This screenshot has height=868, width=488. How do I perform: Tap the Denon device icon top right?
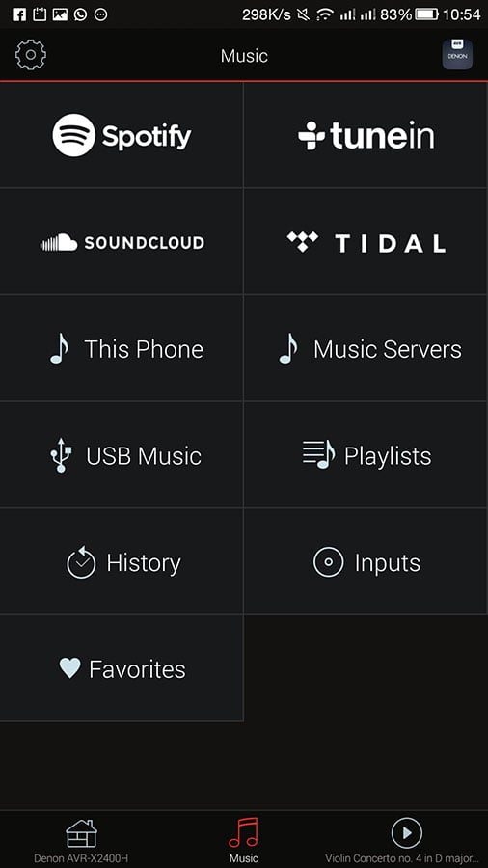coord(457,54)
